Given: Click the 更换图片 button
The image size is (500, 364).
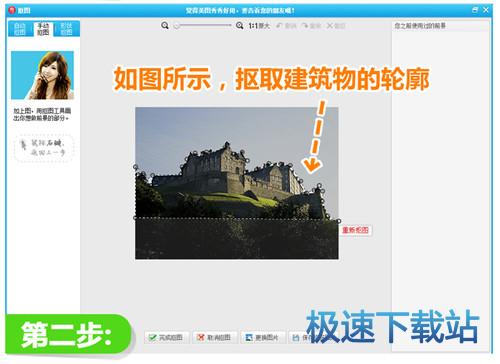Looking at the screenshot, I should (263, 338).
